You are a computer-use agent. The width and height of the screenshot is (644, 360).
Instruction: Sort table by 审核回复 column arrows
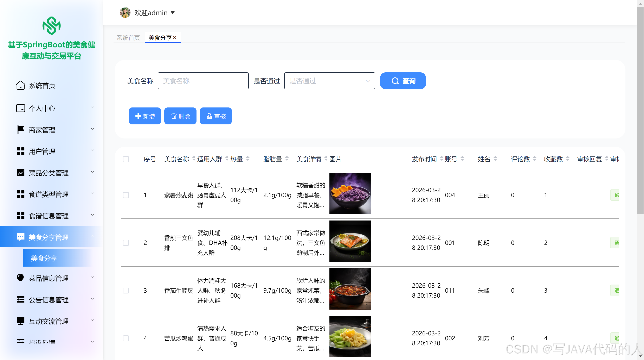pos(606,159)
